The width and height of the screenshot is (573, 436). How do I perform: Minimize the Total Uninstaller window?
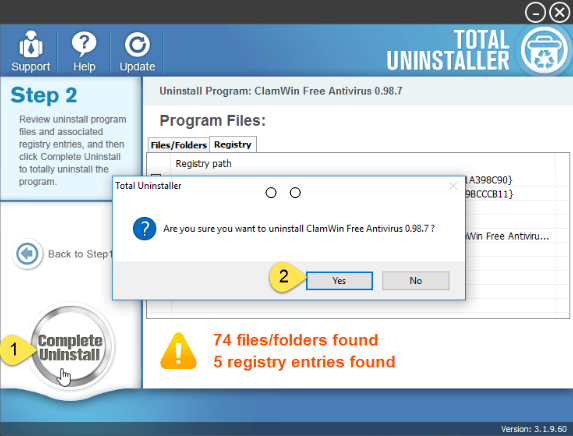[535, 13]
